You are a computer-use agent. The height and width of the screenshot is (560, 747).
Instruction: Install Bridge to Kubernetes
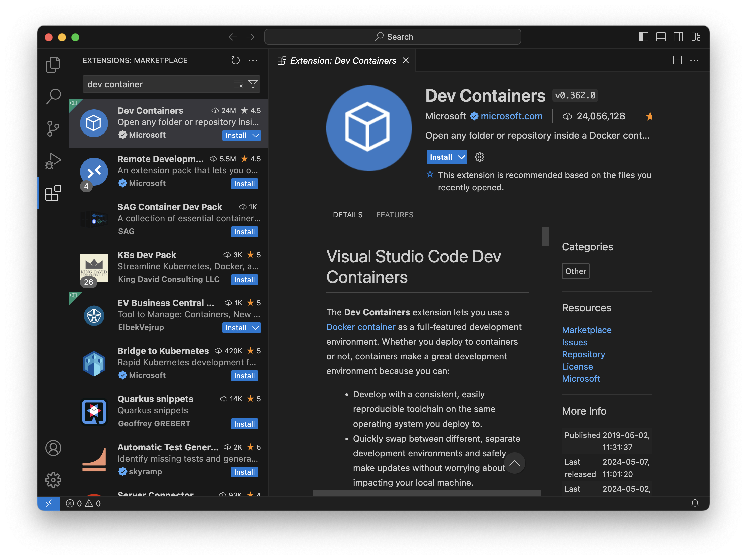[245, 376]
